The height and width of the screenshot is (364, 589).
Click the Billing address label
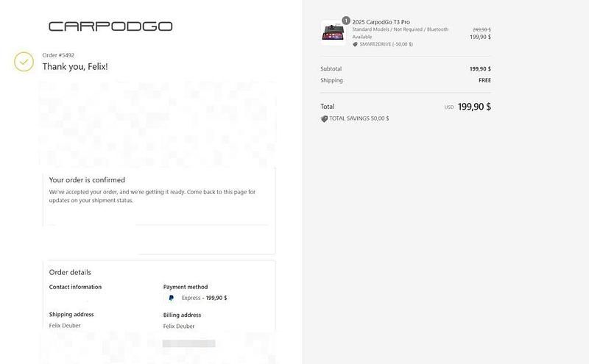pyautogui.click(x=183, y=315)
